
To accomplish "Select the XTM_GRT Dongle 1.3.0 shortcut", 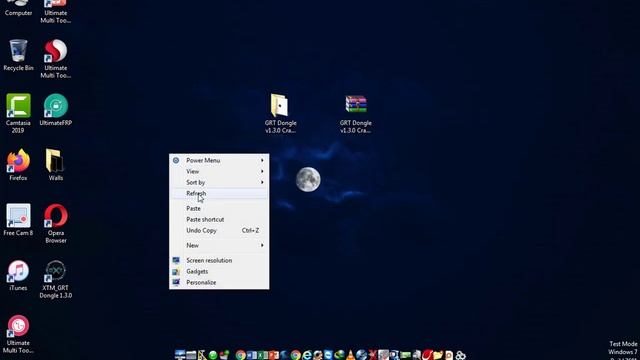I will pos(56,279).
